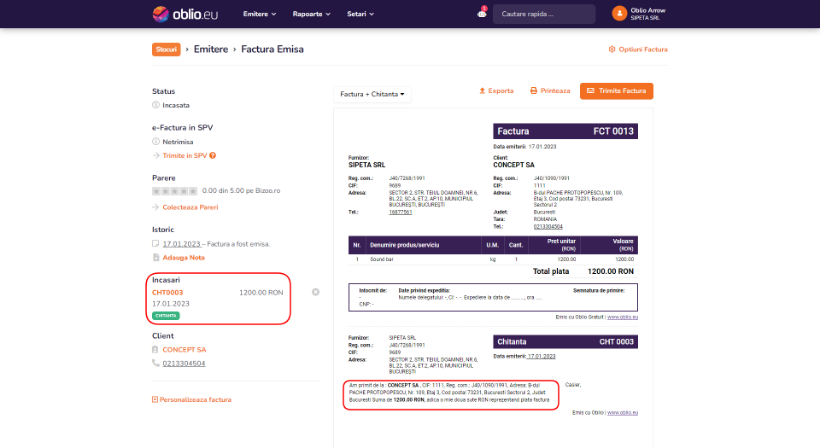Click the building icon beside CONCEPT SA
This screenshot has width=820, height=448.
(x=155, y=349)
